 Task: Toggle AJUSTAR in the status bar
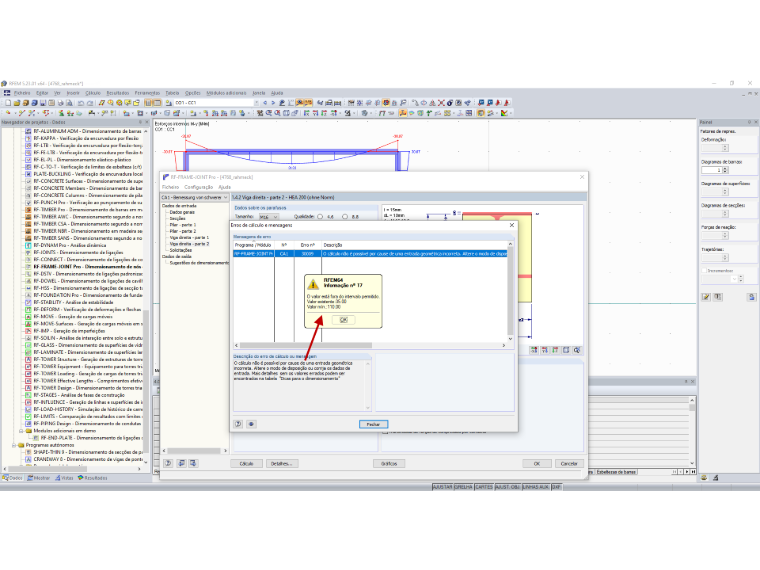[x=442, y=487]
